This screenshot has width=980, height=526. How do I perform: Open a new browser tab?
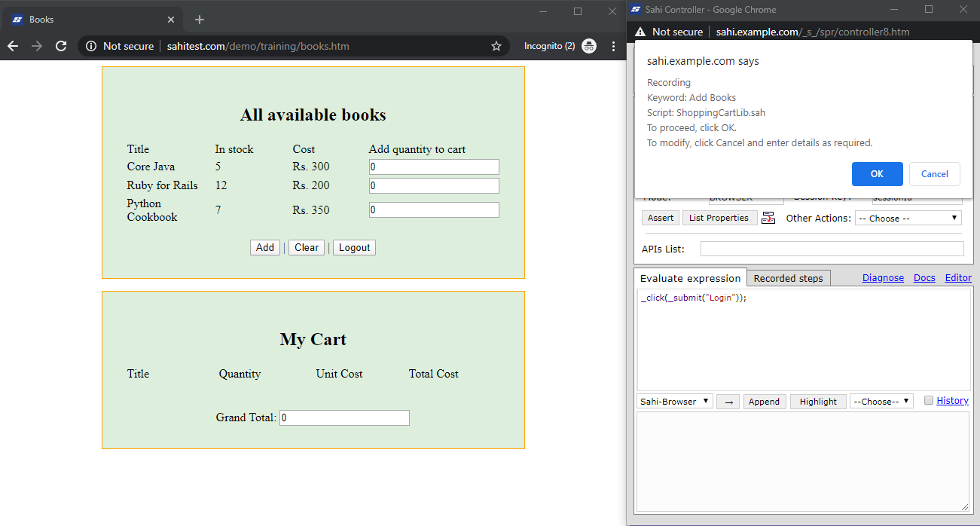[x=200, y=20]
